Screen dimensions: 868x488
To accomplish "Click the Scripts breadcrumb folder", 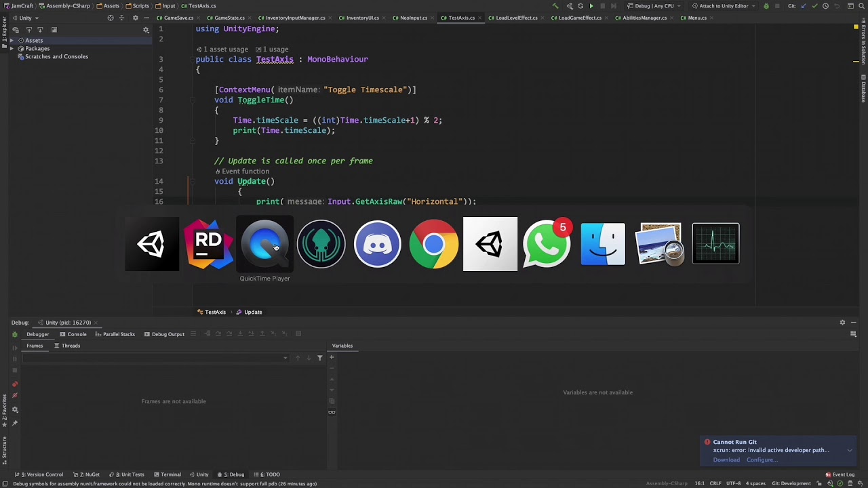I will tap(138, 6).
